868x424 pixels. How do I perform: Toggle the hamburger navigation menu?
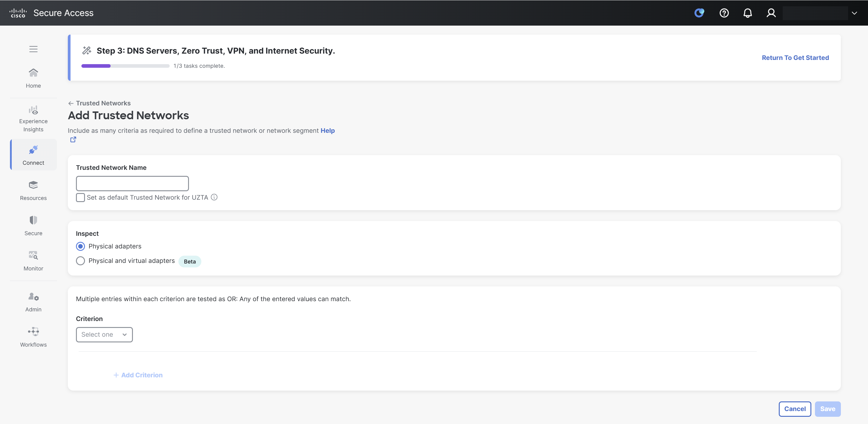pyautogui.click(x=33, y=49)
